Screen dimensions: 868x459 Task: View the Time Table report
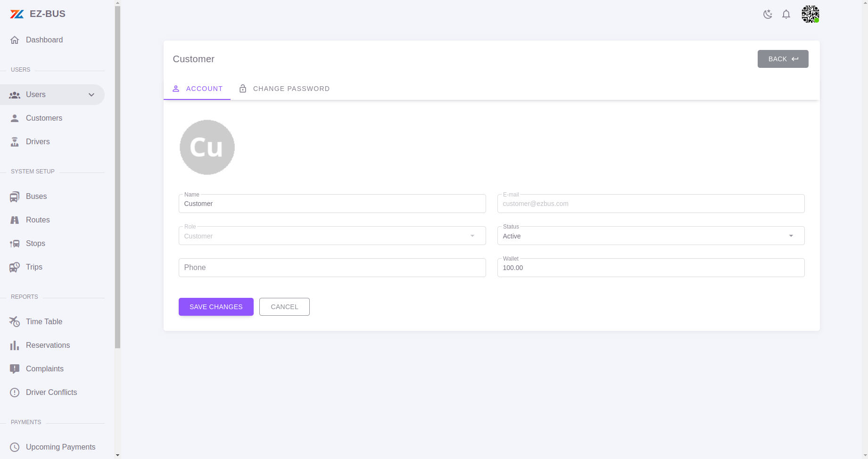pyautogui.click(x=44, y=321)
